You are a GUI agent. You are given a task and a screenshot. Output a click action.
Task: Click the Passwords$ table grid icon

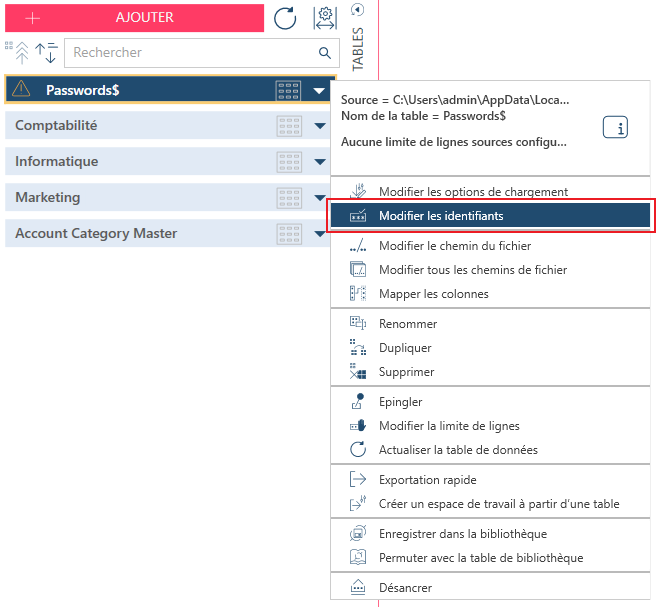click(x=288, y=91)
